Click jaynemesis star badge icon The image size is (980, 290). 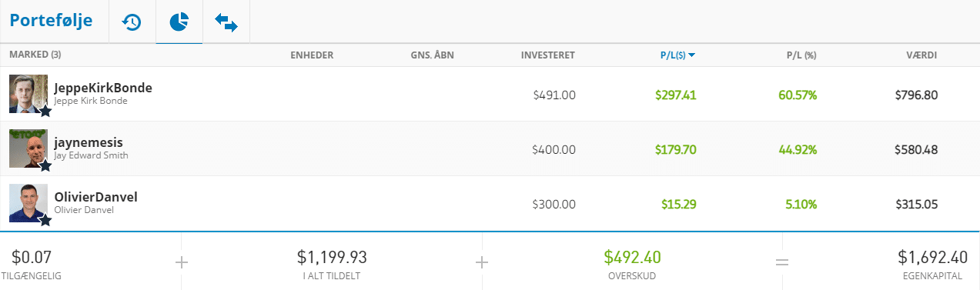coord(45,165)
